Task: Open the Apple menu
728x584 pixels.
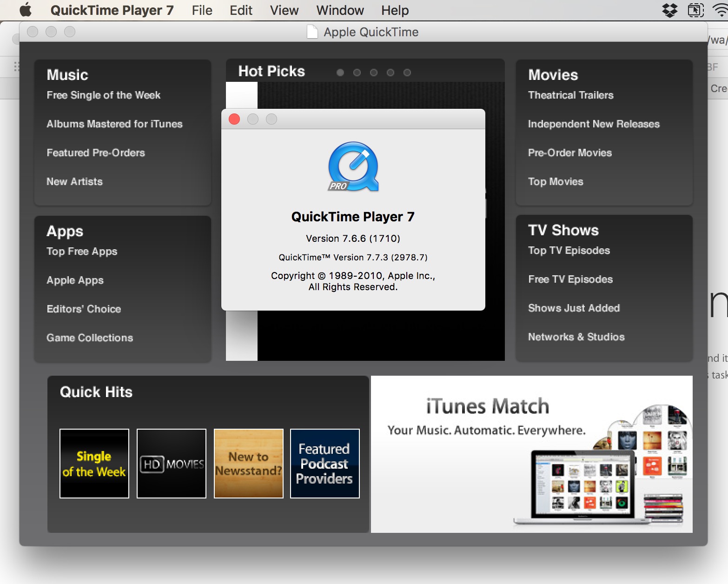Action: [x=26, y=10]
